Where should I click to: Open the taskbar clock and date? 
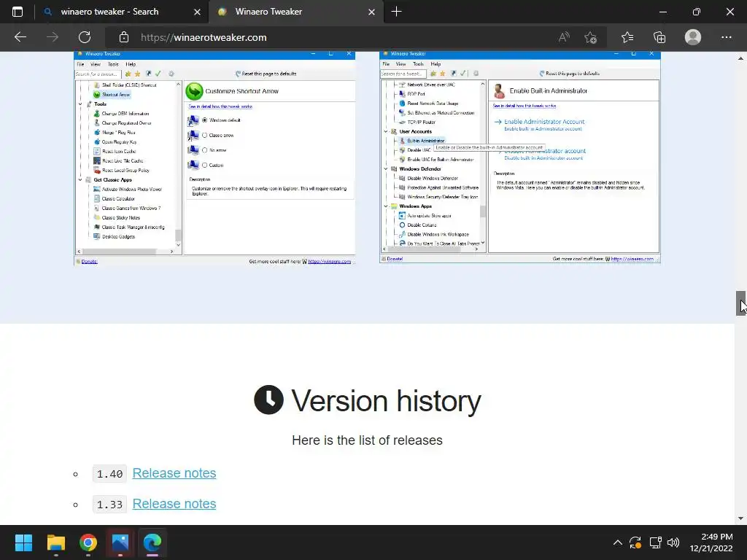click(x=711, y=542)
